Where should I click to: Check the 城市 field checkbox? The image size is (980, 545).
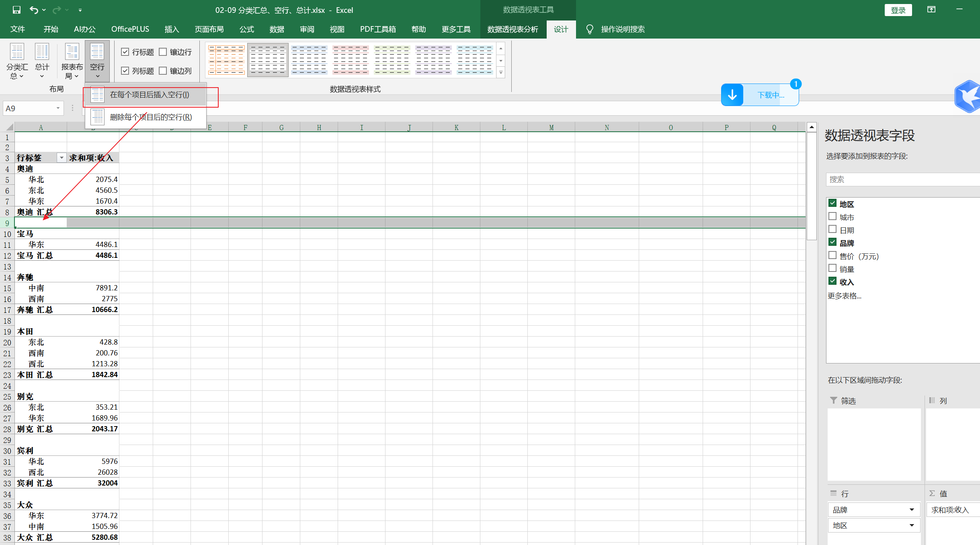pos(832,216)
